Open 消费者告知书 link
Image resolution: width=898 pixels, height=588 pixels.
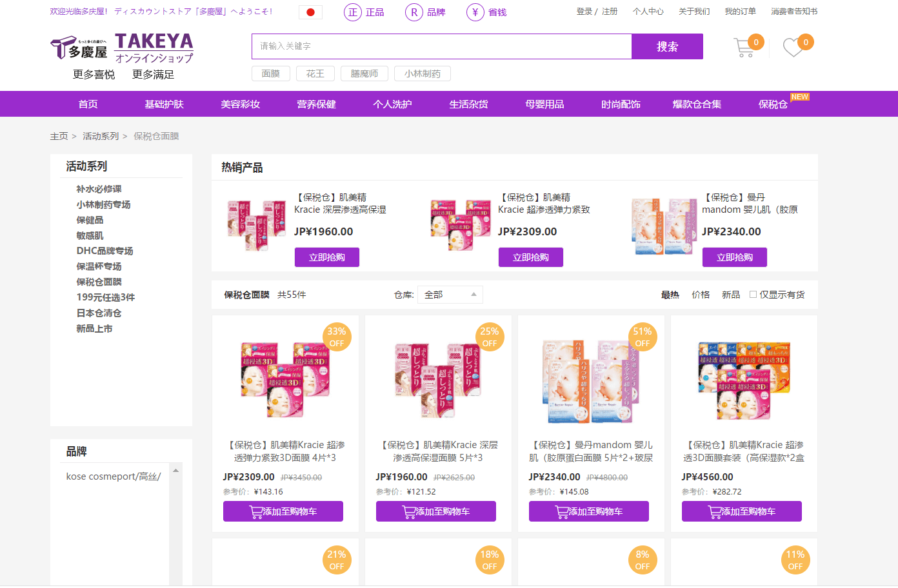[x=794, y=12]
